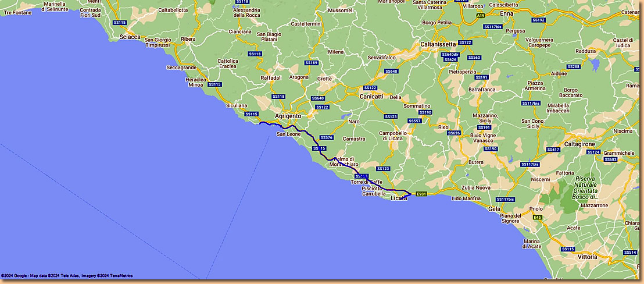Click the SS417 road shield near Caltagirone

(x=553, y=150)
